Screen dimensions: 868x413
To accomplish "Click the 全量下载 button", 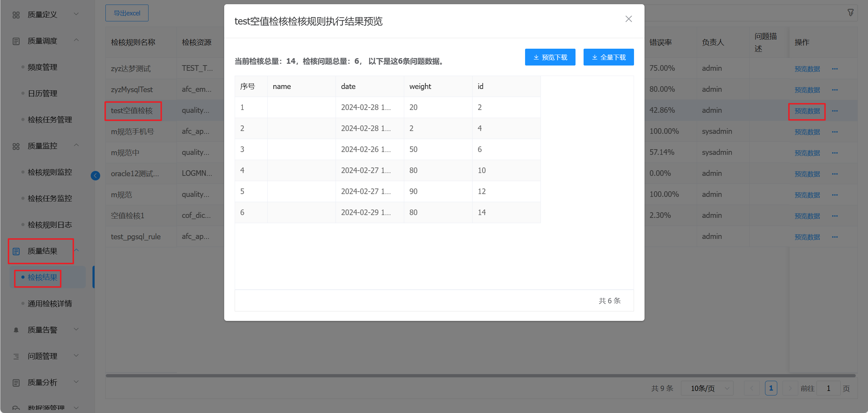I will pyautogui.click(x=608, y=57).
